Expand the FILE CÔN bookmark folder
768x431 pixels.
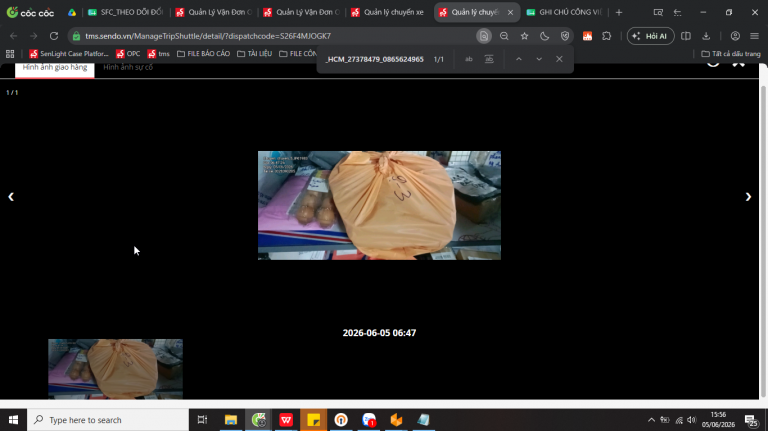(298, 54)
